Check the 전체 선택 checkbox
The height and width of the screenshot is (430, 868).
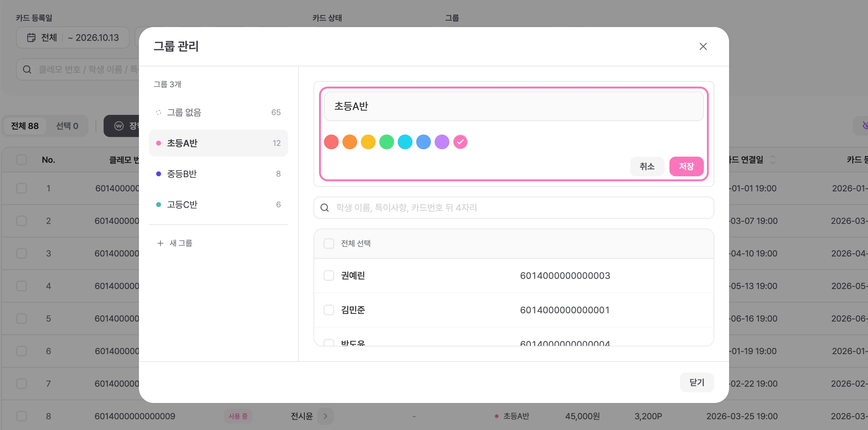tap(329, 244)
